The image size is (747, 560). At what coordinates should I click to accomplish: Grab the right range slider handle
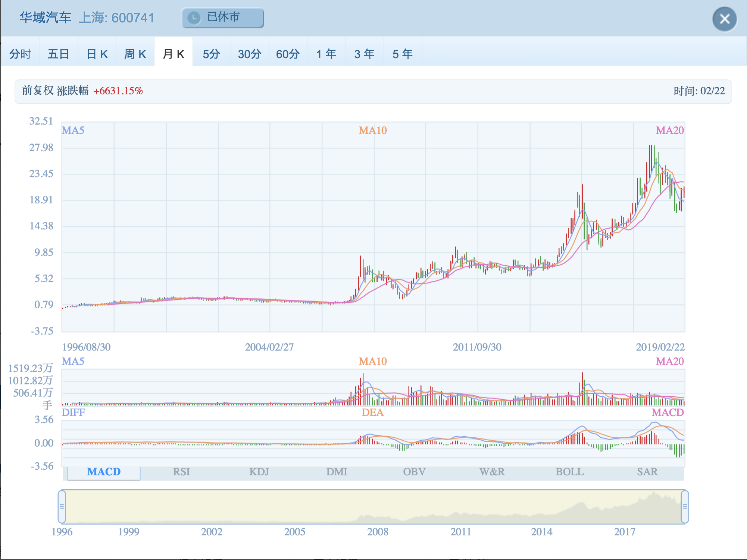point(685,507)
